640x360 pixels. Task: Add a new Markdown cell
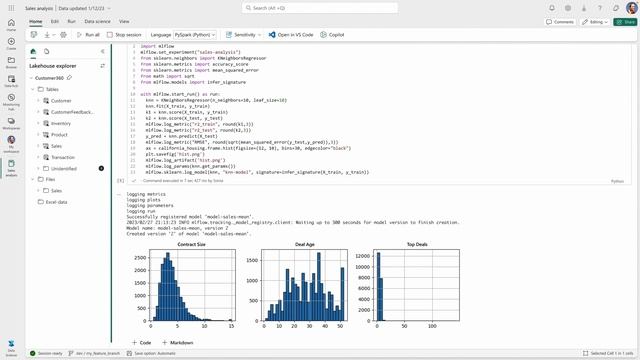tap(178, 342)
